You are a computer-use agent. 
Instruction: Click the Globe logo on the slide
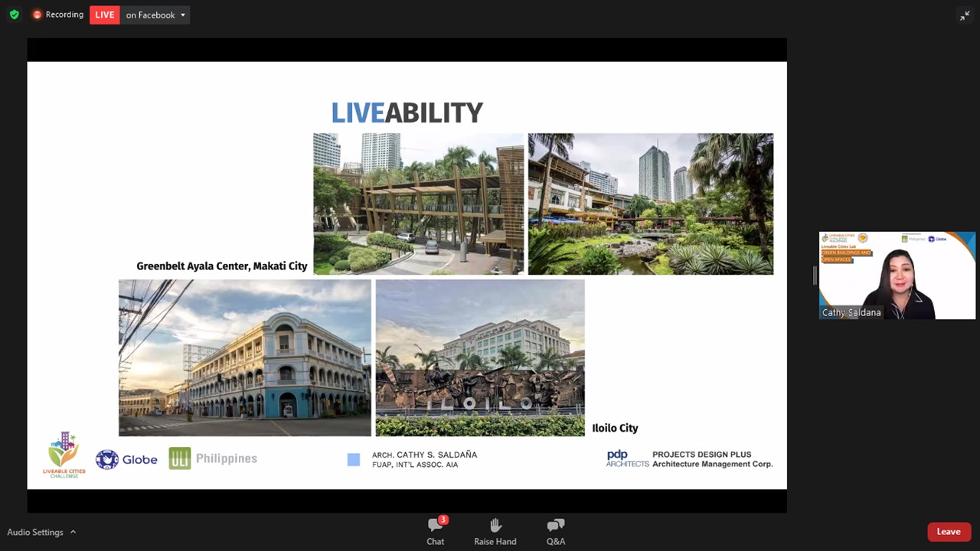[x=126, y=459]
